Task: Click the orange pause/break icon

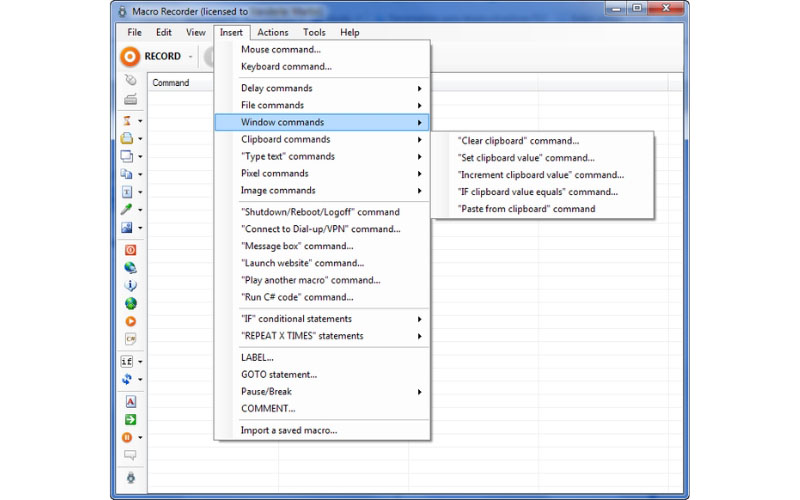Action: (127, 437)
